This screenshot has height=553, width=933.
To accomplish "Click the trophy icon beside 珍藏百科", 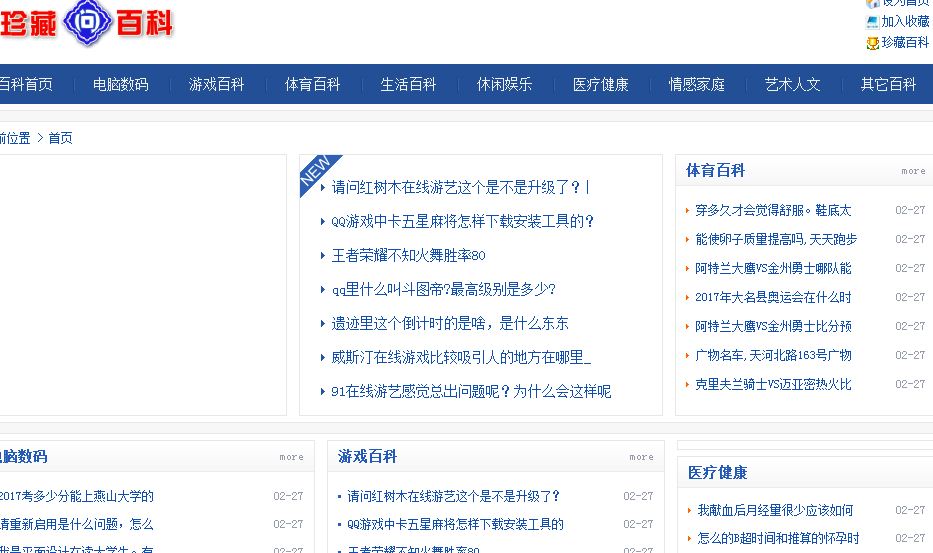I will tap(872, 43).
